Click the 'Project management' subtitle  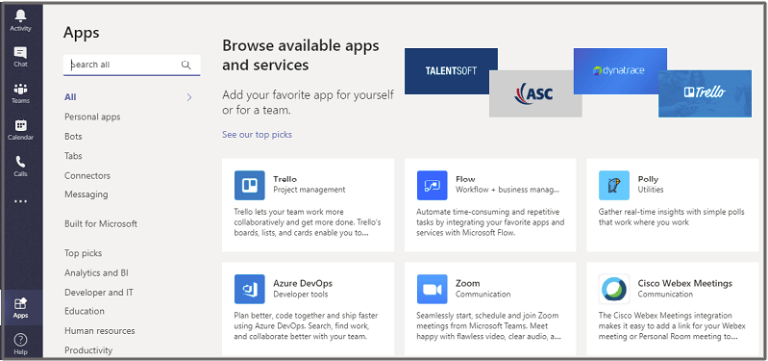pos(309,190)
